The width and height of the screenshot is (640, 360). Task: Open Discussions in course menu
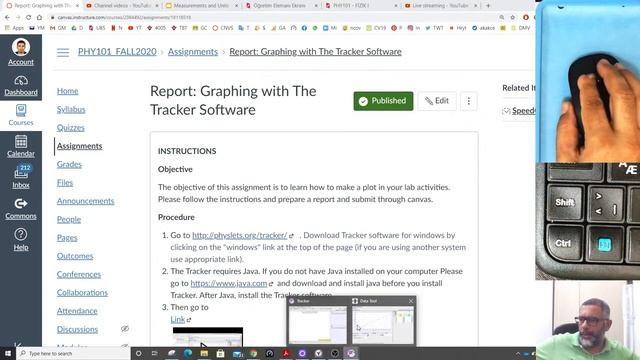pyautogui.click(x=77, y=329)
